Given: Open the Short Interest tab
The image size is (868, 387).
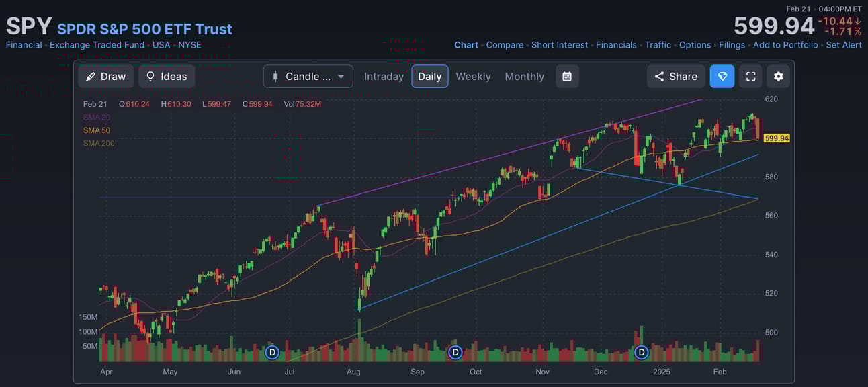Looking at the screenshot, I should click(560, 45).
